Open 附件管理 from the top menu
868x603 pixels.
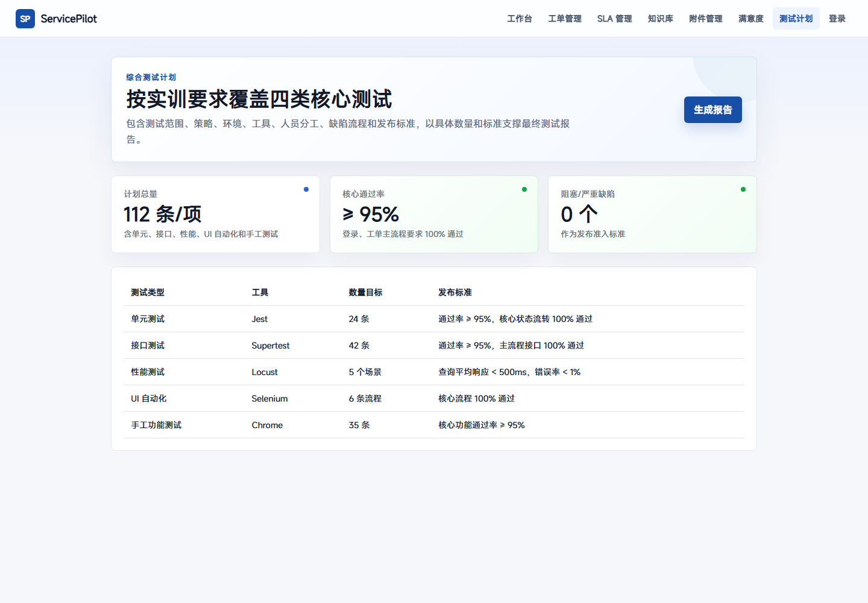(706, 19)
